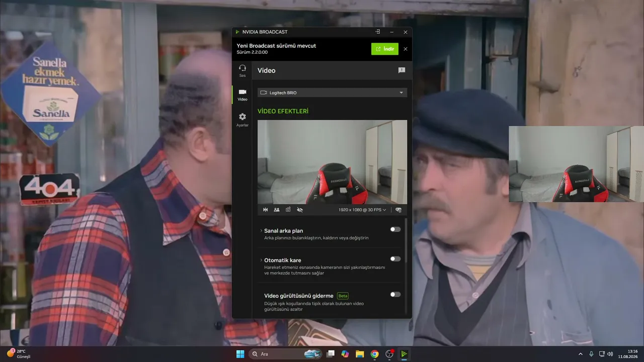Launch Copilot from the taskbar
The height and width of the screenshot is (362, 644).
click(x=345, y=354)
